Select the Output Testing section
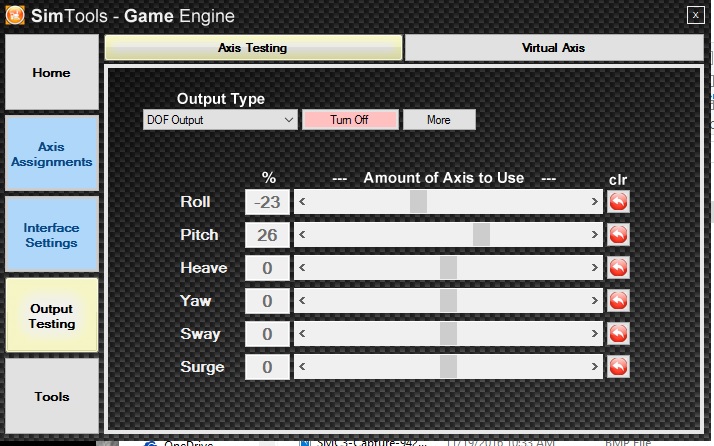 (x=51, y=316)
